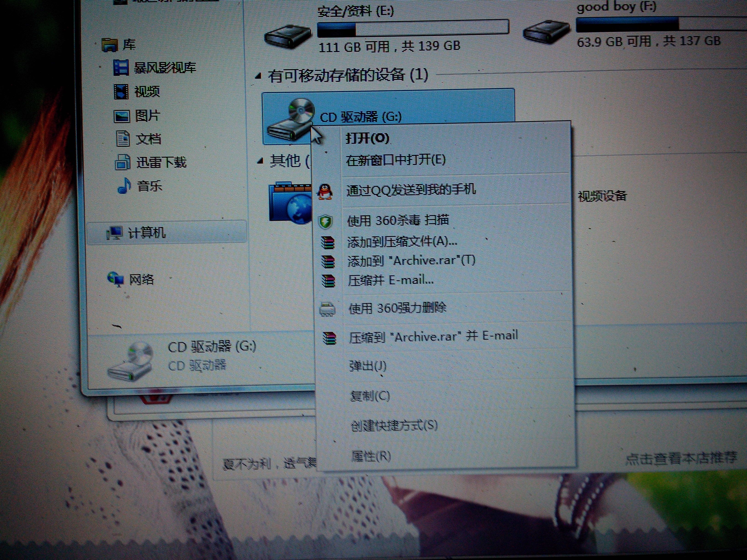Click the 音乐 music note icon

[124, 186]
